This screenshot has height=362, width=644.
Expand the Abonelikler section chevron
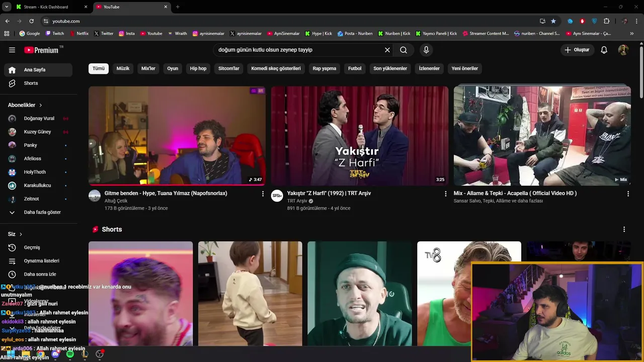click(41, 105)
